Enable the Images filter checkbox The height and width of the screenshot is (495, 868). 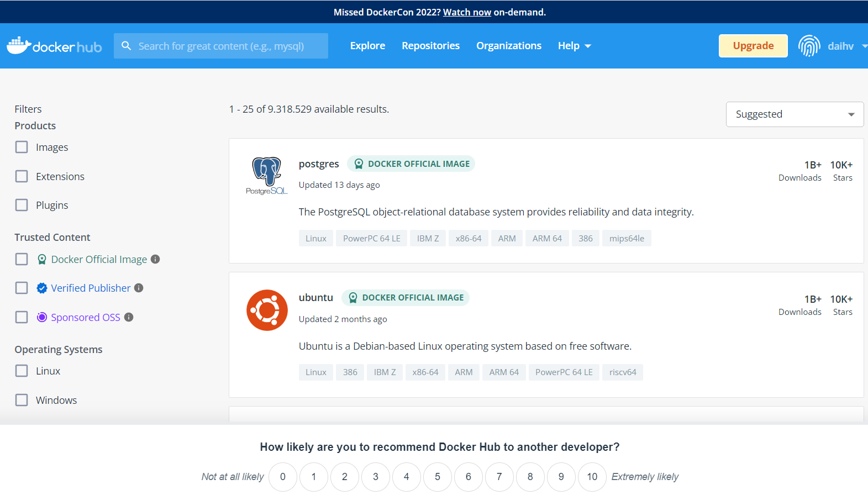[22, 147]
